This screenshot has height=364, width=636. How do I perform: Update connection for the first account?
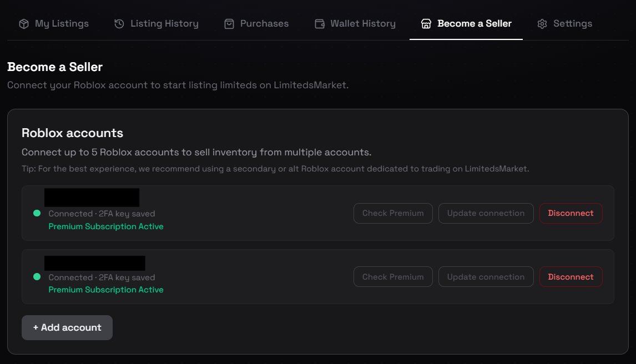pyautogui.click(x=486, y=213)
